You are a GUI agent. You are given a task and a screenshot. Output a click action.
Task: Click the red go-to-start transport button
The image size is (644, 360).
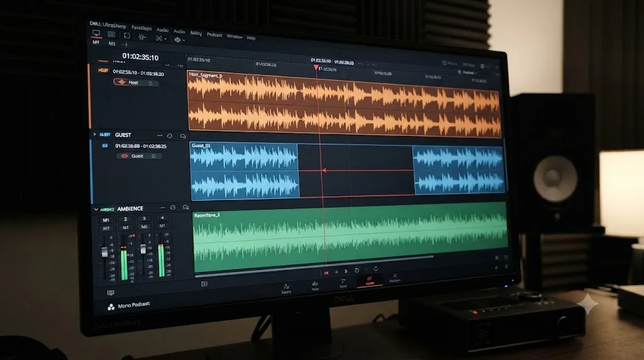coord(326,273)
